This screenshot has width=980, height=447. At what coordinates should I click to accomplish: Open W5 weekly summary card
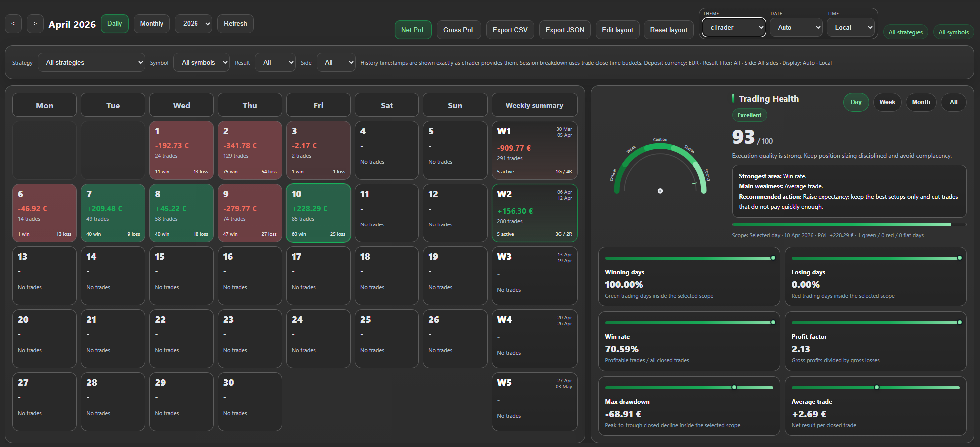point(534,402)
